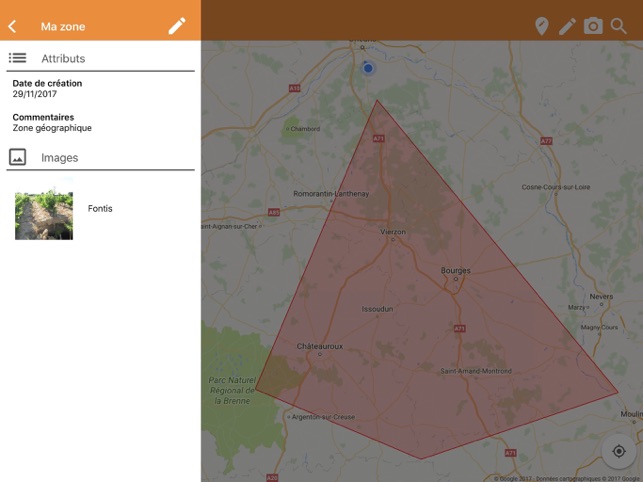
Task: Select the pencil drawing tool above the map
Action: (567, 26)
